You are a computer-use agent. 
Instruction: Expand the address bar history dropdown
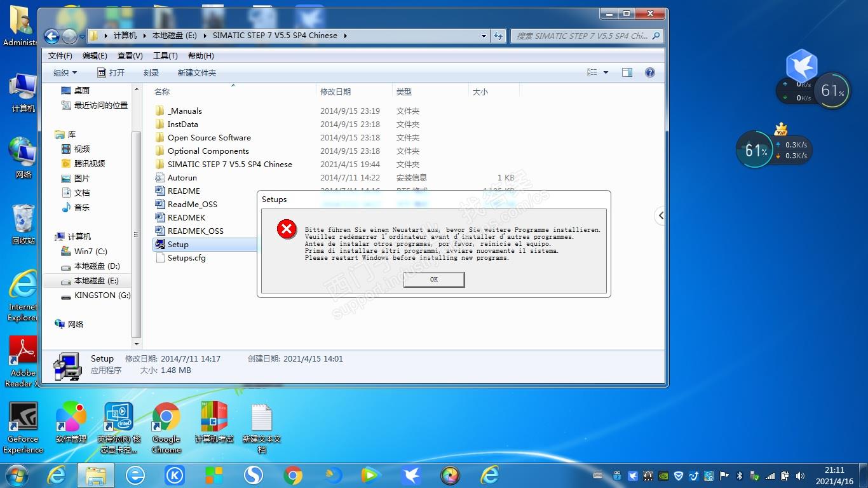(x=484, y=36)
